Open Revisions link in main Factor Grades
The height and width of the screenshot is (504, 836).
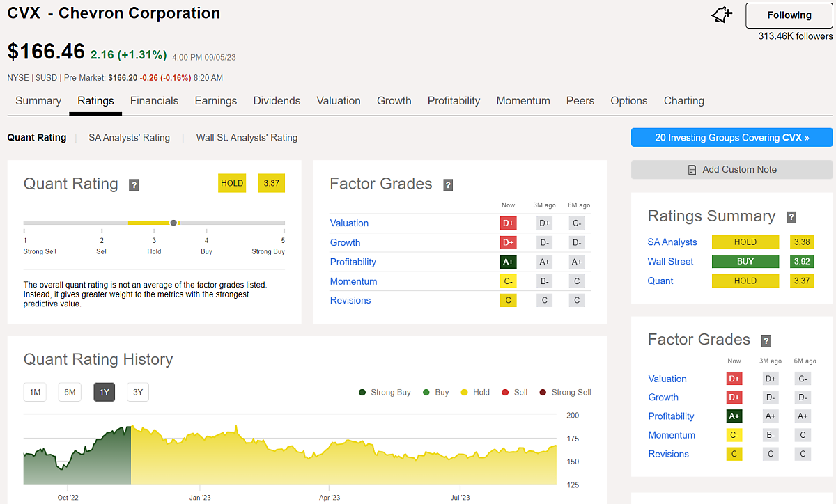pyautogui.click(x=350, y=301)
